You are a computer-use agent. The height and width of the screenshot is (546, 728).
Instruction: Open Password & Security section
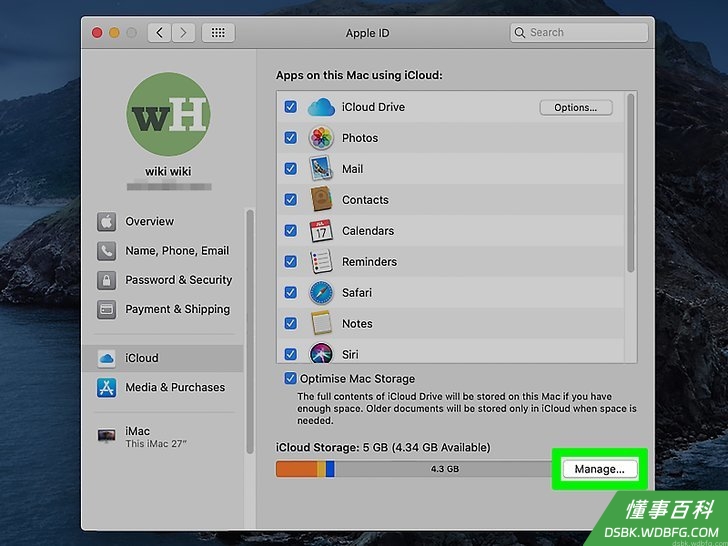tap(163, 280)
